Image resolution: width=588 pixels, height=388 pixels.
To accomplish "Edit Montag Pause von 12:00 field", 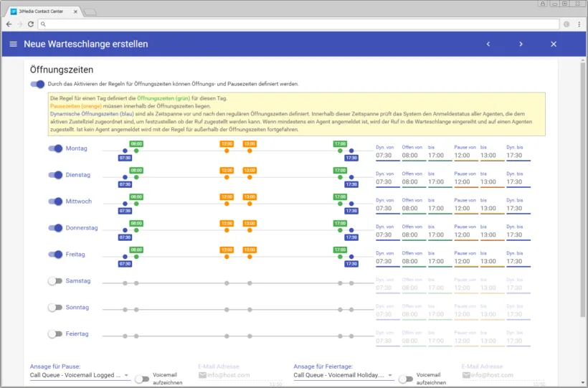I will (x=466, y=156).
